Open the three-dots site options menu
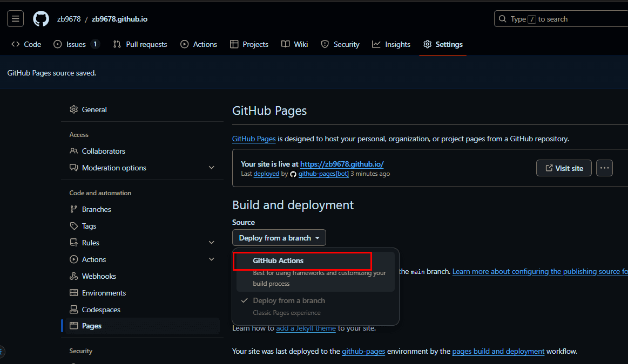This screenshot has height=364, width=628. coord(604,168)
